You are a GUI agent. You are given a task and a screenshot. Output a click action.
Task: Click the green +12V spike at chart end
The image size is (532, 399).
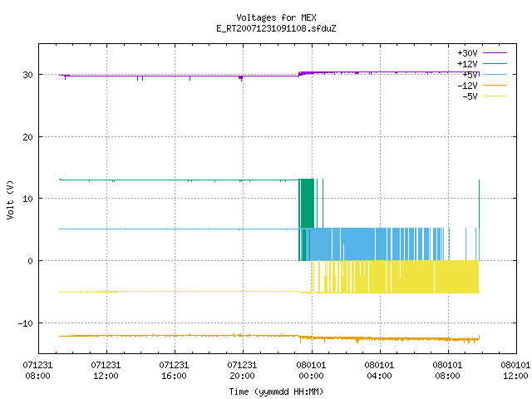479,204
